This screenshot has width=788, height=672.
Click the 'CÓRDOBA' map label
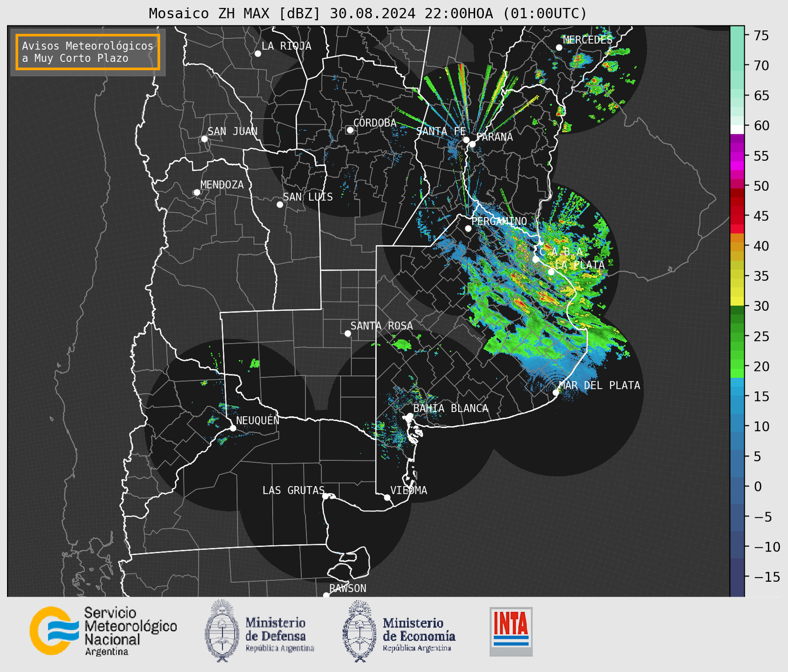click(375, 123)
